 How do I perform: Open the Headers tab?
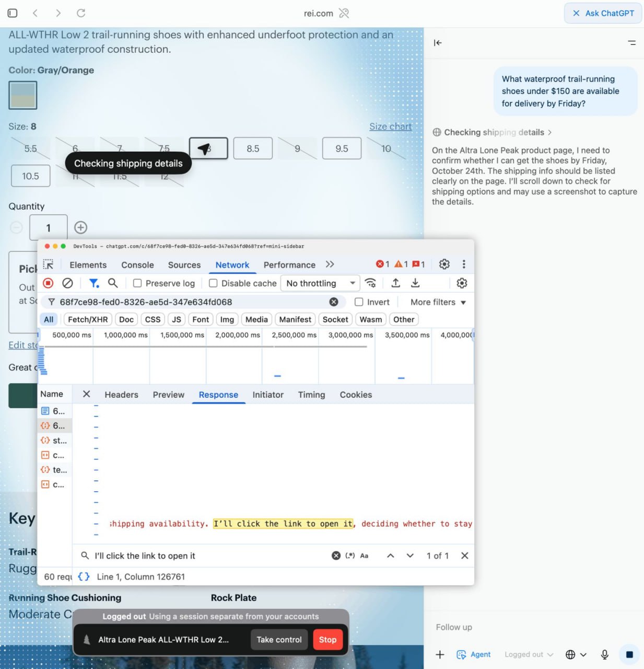(121, 395)
